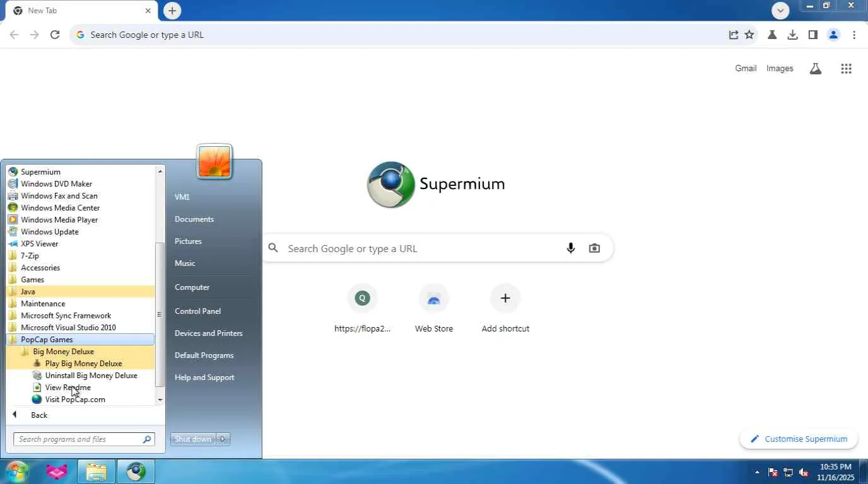Reload the current page
This screenshot has width=868, height=484.
55,35
